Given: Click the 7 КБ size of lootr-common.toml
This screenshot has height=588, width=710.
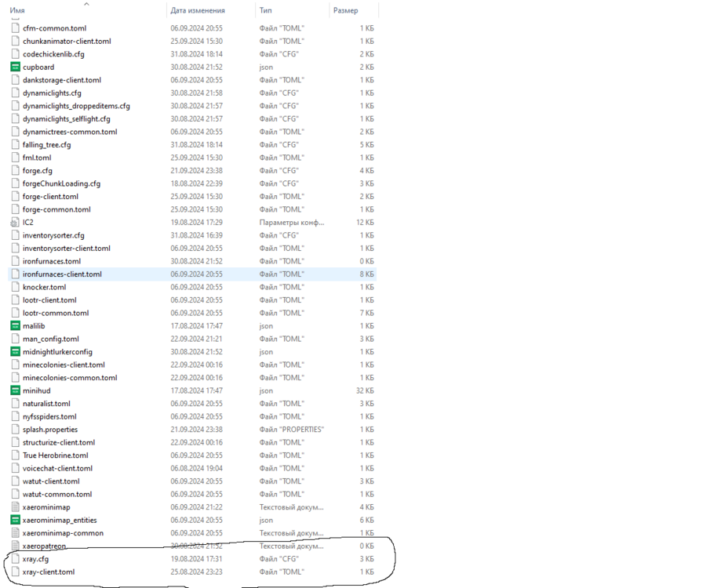Looking at the screenshot, I should [x=367, y=314].
